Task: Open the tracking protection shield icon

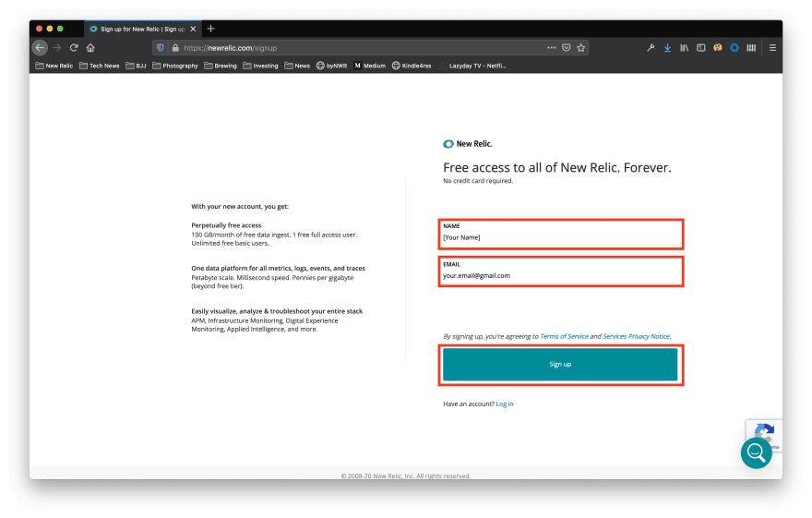Action: point(160,47)
